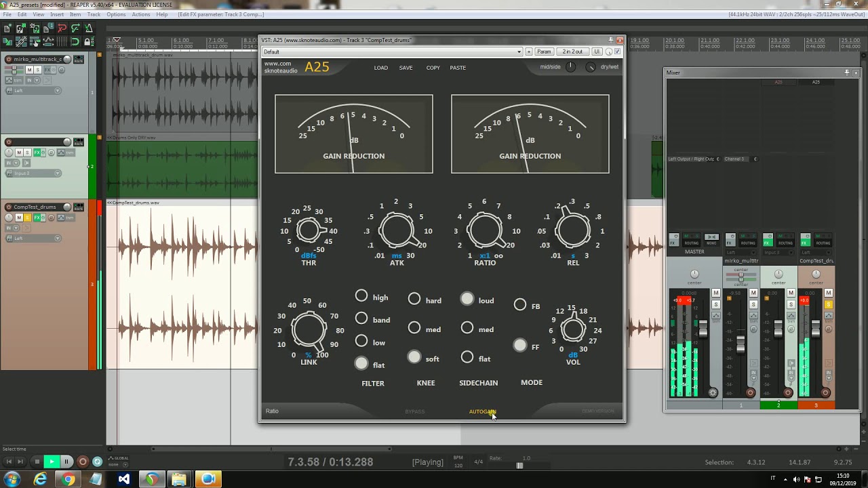868x488 pixels.
Task: Click the green Play transport button
Action: click(x=52, y=462)
